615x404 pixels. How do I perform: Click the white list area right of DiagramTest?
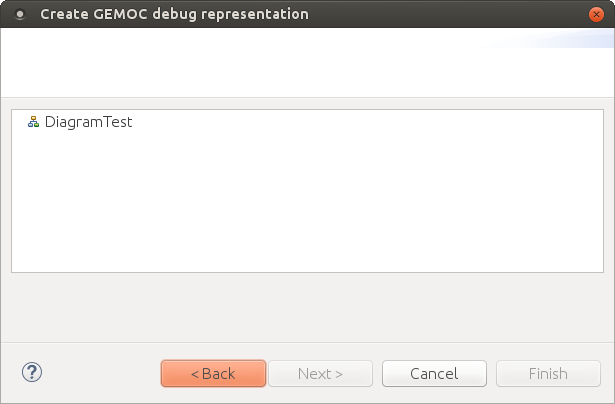pyautogui.click(x=350, y=122)
